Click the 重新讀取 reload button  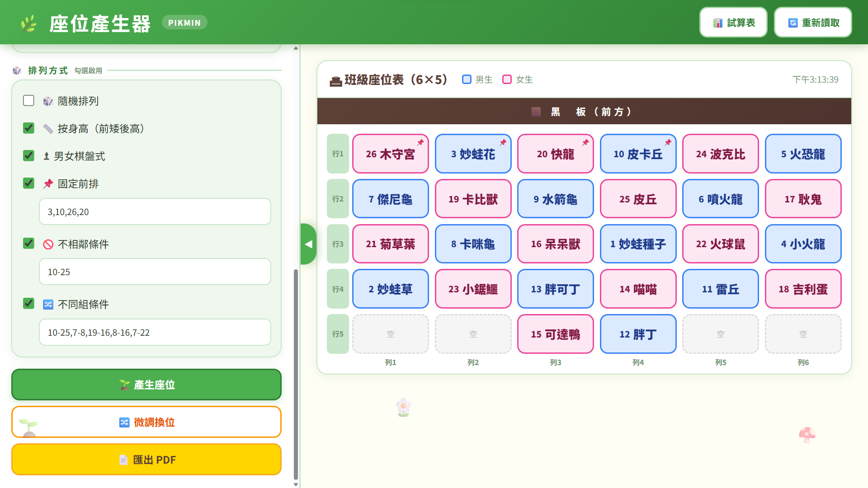[x=813, y=23]
